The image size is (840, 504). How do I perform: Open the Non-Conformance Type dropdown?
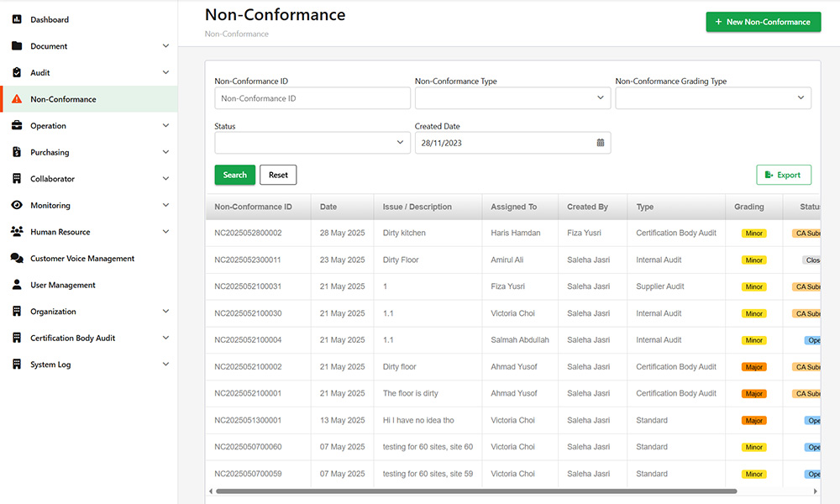point(512,98)
